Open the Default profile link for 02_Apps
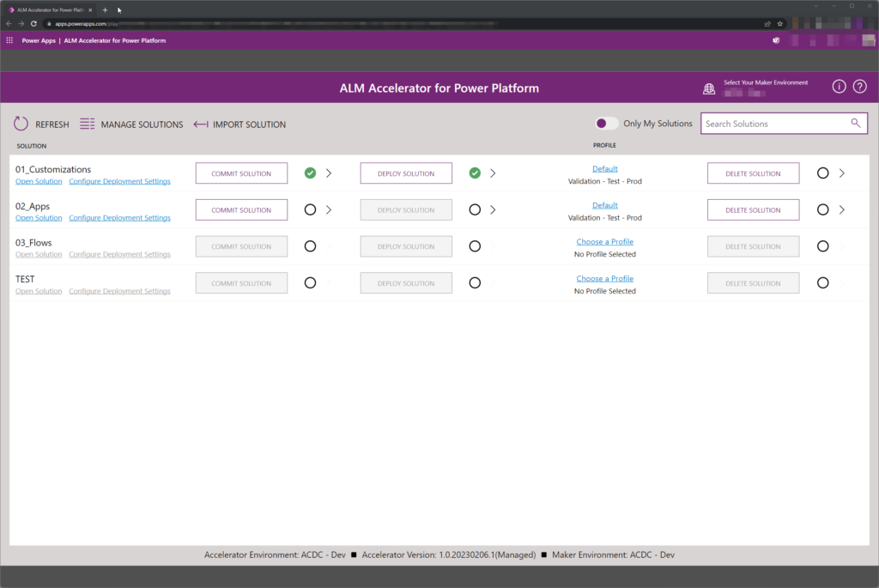The image size is (879, 588). click(x=605, y=205)
